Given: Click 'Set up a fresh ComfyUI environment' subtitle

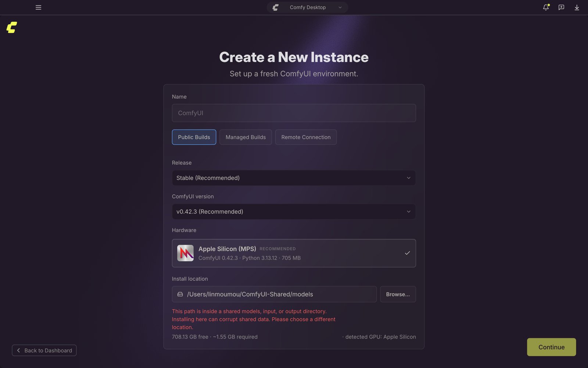Looking at the screenshot, I should [x=294, y=74].
